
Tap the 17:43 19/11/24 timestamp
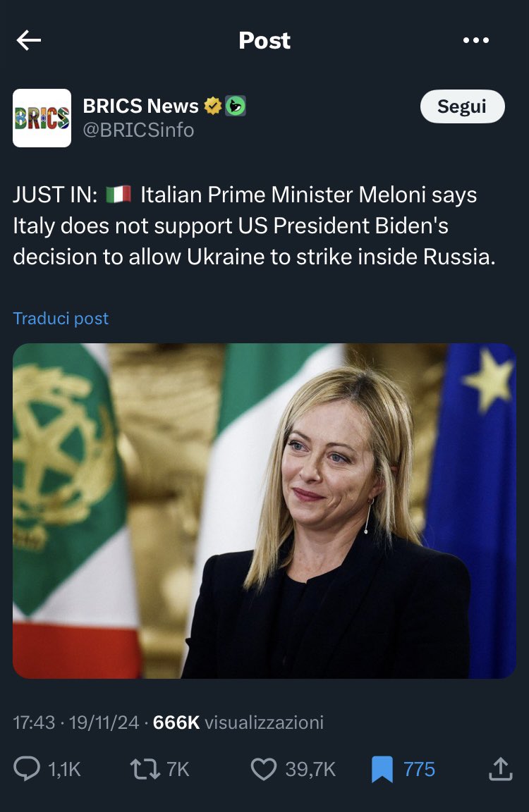[x=76, y=722]
